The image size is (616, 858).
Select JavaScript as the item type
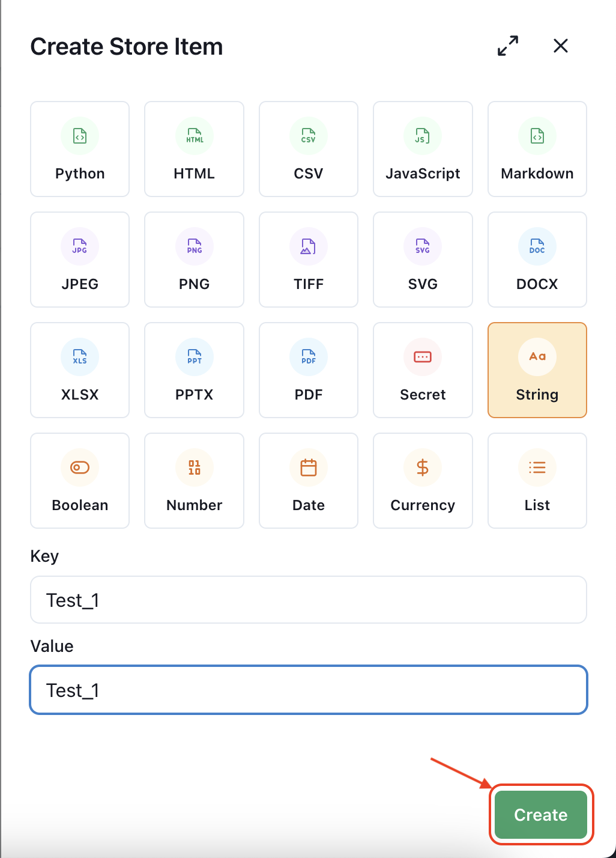pyautogui.click(x=423, y=149)
